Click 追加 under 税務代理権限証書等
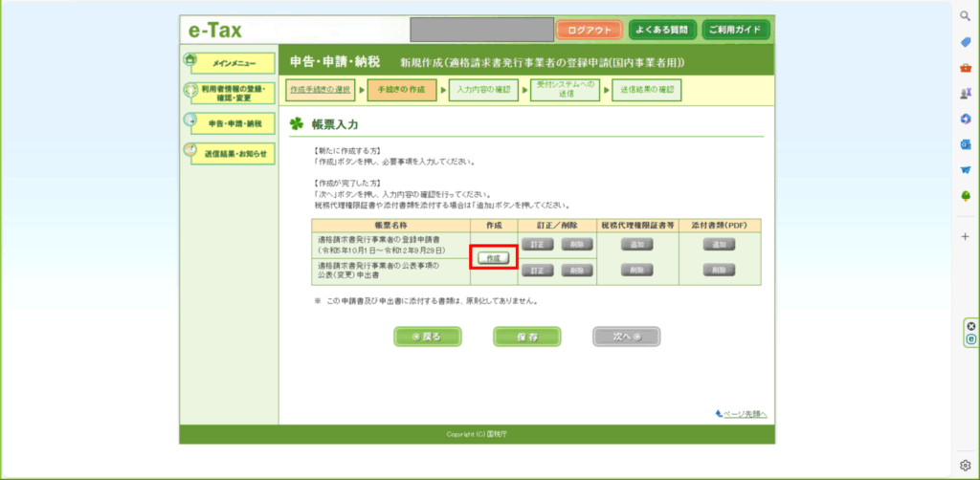 [x=636, y=245]
